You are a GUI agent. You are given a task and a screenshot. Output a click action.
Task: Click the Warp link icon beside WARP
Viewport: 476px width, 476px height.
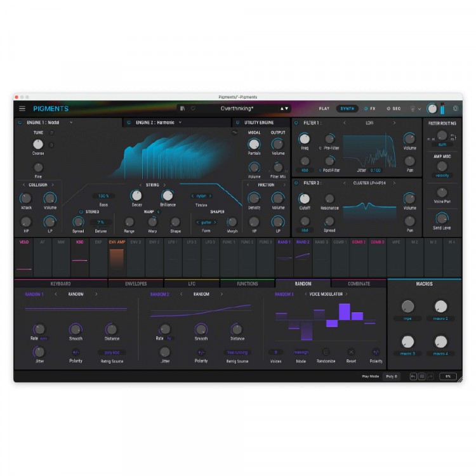pyautogui.click(x=159, y=211)
